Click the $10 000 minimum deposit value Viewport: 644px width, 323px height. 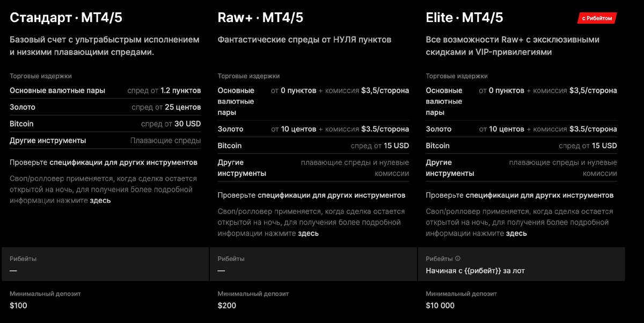440,306
